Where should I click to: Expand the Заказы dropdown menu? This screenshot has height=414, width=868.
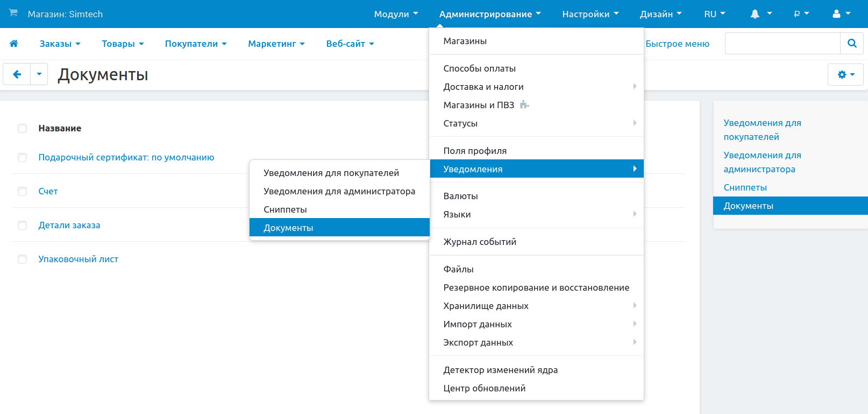60,44
